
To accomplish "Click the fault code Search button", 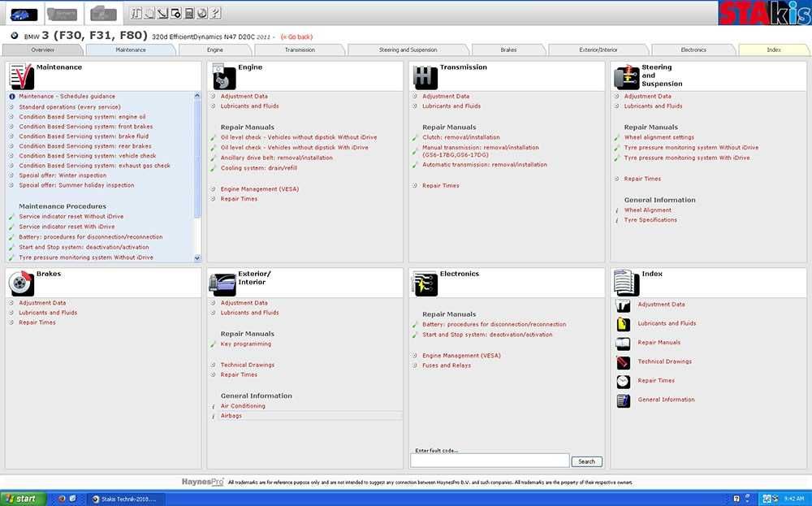I will [587, 461].
